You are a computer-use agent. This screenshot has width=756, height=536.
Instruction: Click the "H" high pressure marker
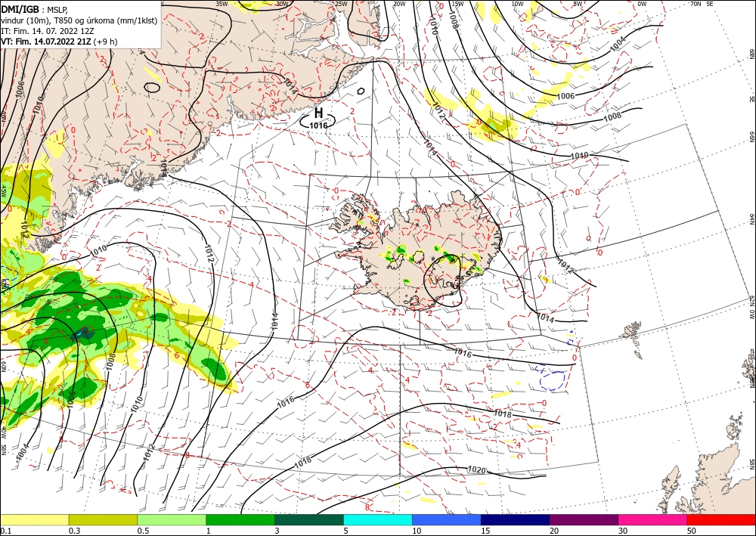318,113
